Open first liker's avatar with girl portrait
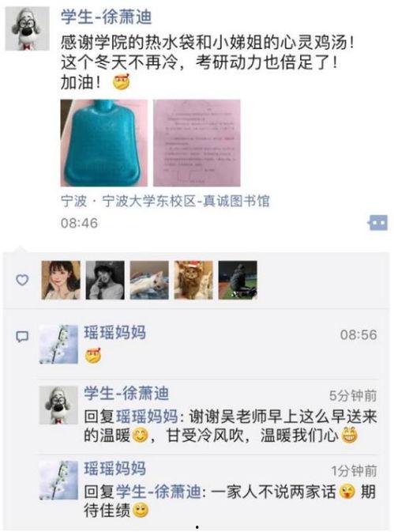394x532 pixels. click(x=61, y=281)
